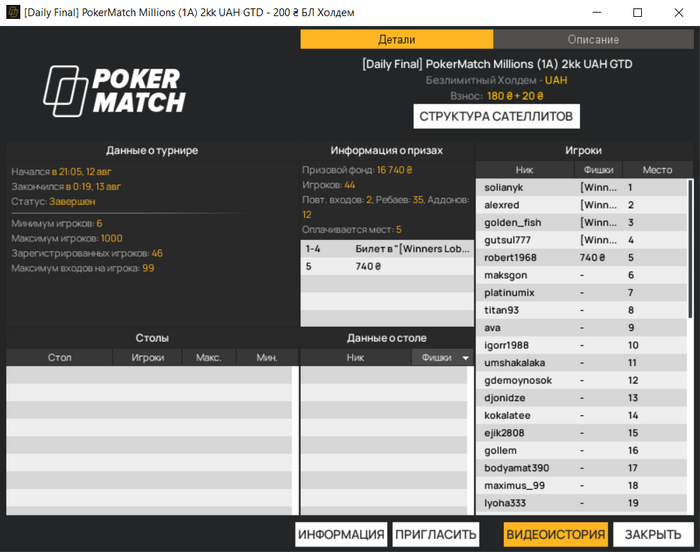Select player gutsul777 row
The width and height of the screenshot is (700, 552).
(x=581, y=240)
